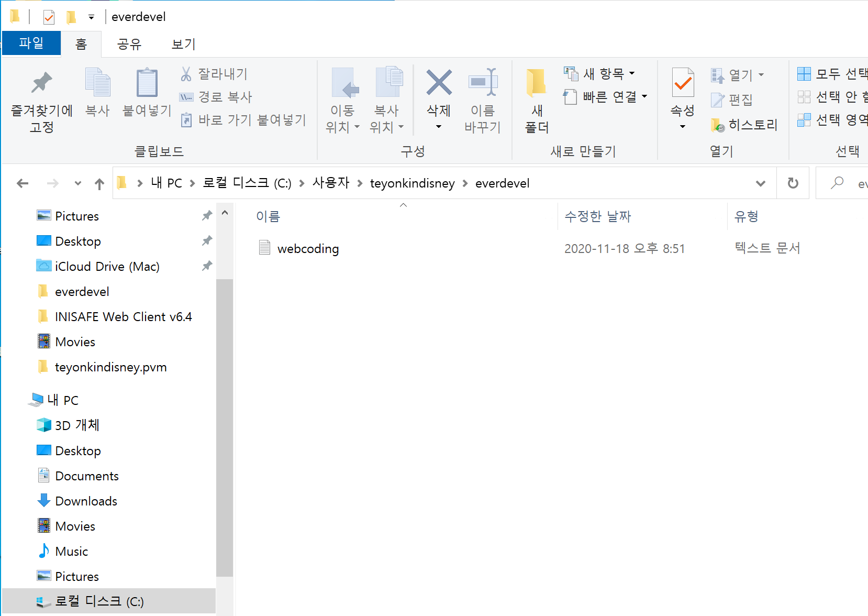Go up one folder level
This screenshot has height=616, width=868.
[99, 183]
